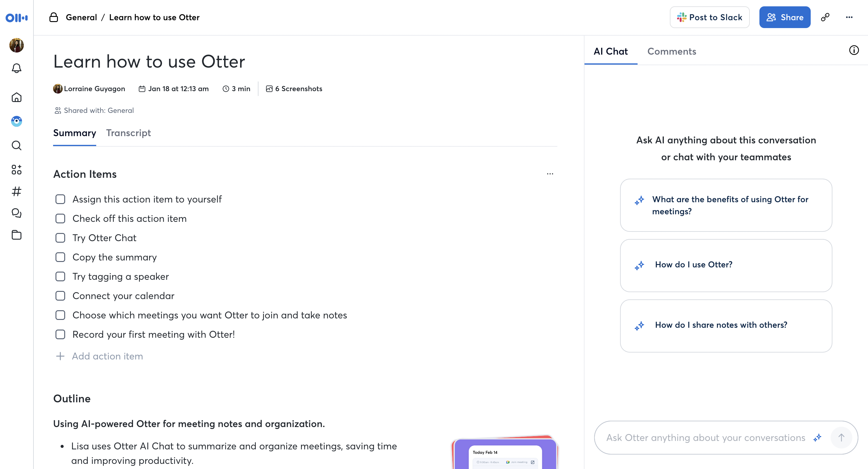Check the 'Try Otter Chat' checkbox
Screen dimensions: 868x469
pos(60,238)
